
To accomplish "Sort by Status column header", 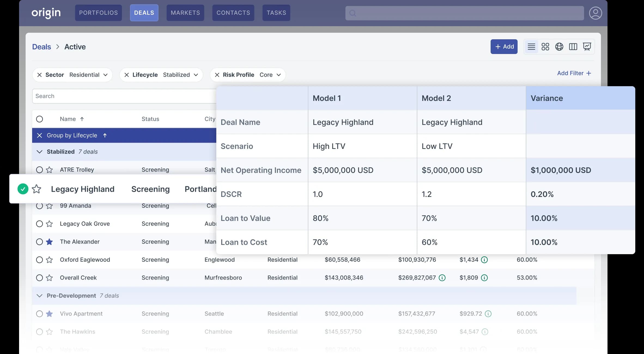I will coord(150,119).
